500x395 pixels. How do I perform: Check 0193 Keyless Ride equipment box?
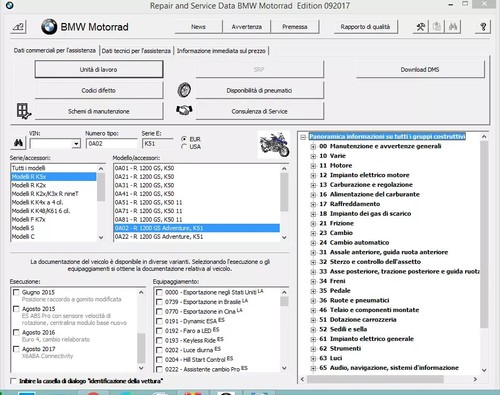point(159,341)
